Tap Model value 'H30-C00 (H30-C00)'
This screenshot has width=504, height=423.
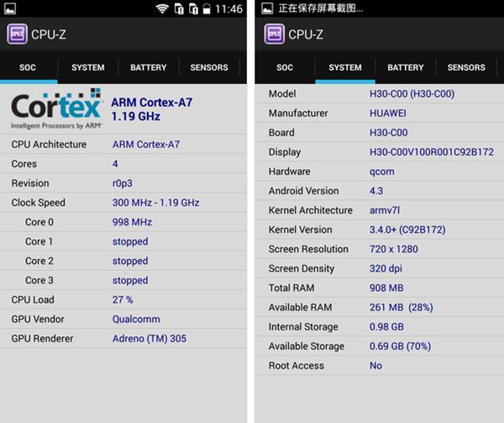412,94
